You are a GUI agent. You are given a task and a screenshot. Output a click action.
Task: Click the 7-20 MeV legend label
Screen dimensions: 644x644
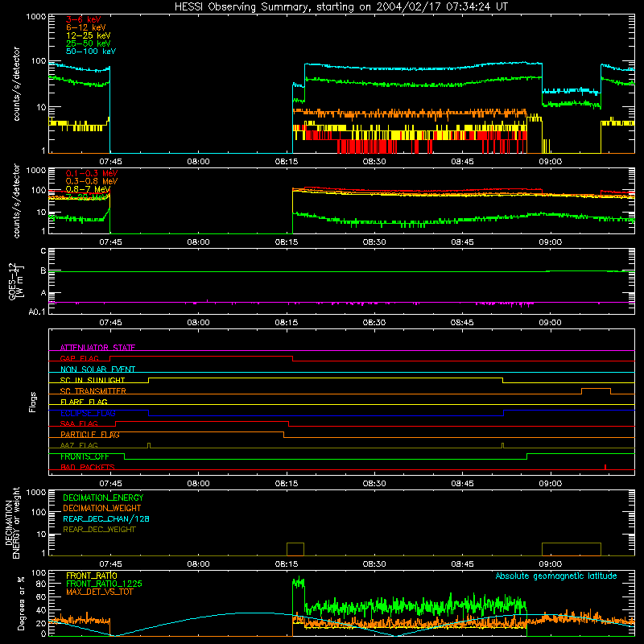86,197
